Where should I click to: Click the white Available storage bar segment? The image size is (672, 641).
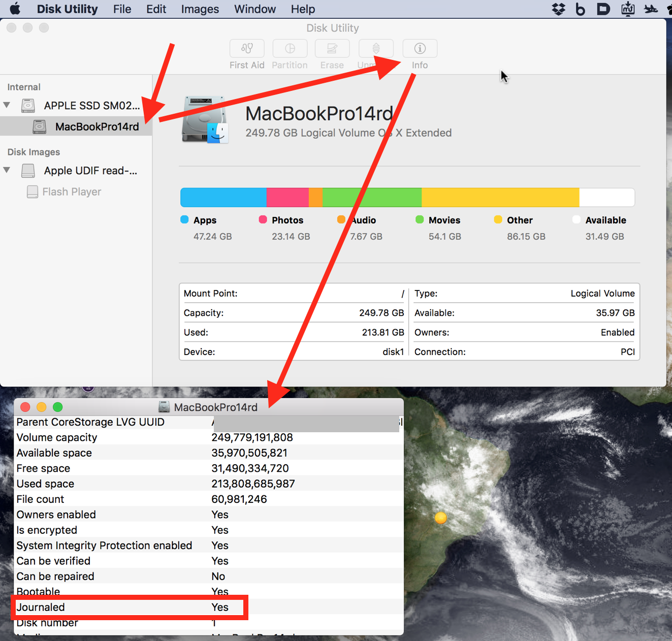[x=607, y=197]
